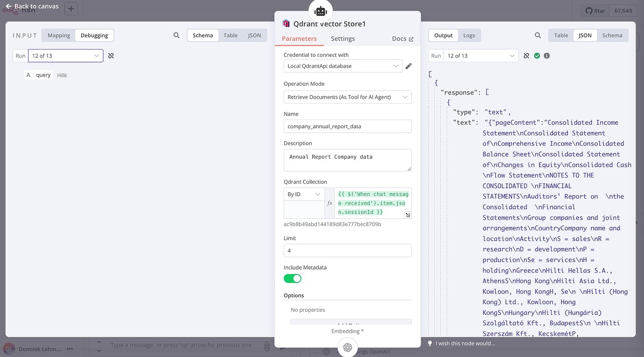Image resolution: width=644 pixels, height=357 pixels.
Task: Switch output view to Table
Action: 561,36
